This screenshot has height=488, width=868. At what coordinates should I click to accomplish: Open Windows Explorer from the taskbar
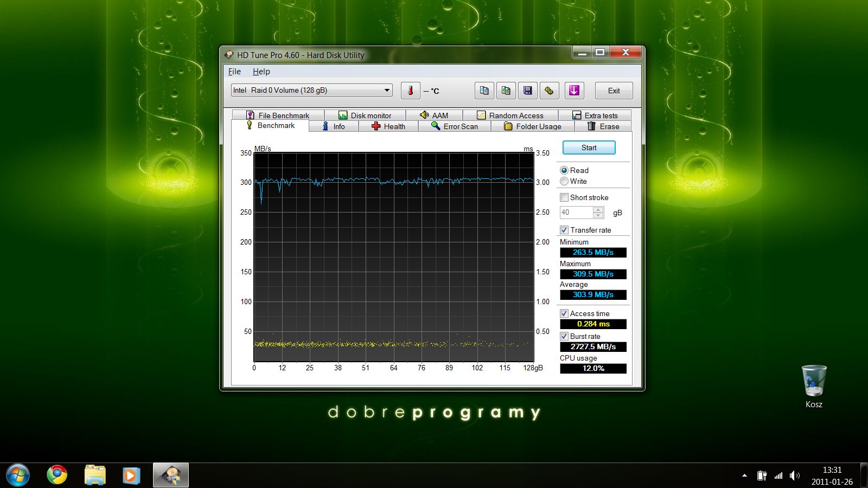(x=95, y=476)
